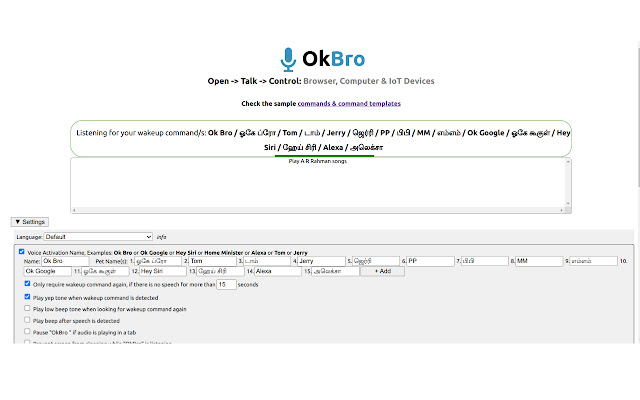Click pet name field 13 with Tamil text

point(220,271)
